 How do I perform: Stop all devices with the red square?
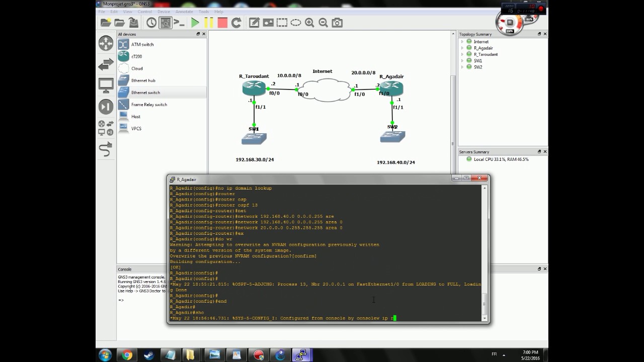pos(222,23)
